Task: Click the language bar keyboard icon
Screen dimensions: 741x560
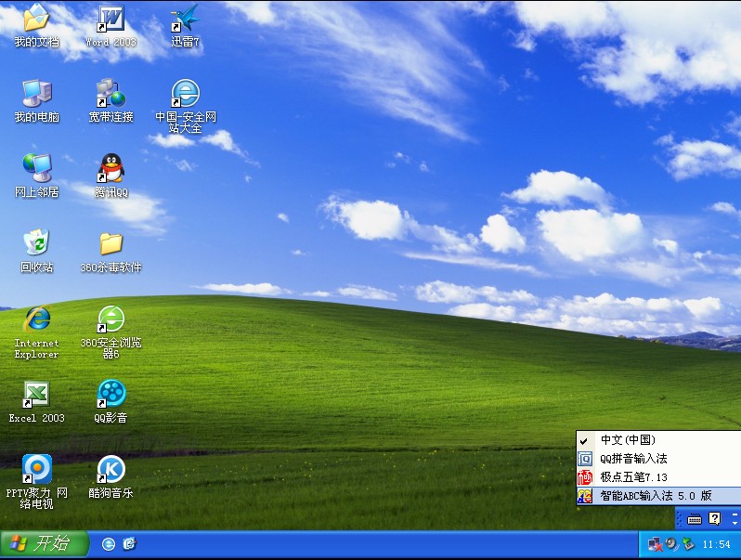Action: (x=694, y=519)
